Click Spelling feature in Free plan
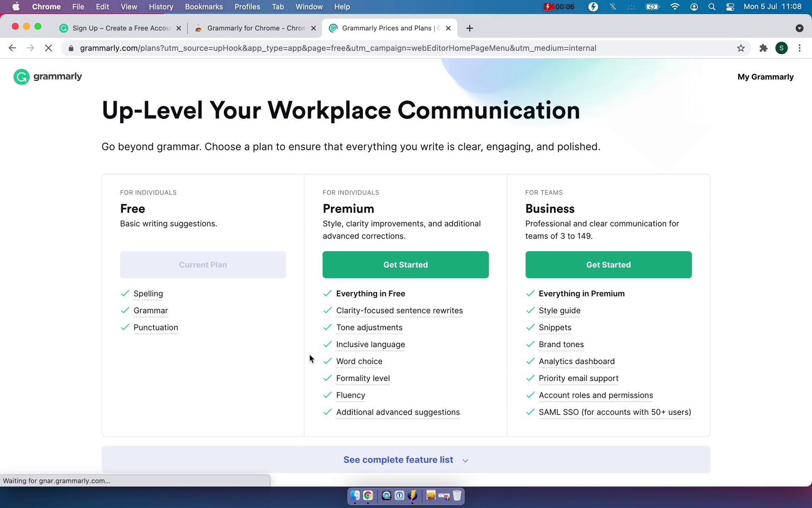 click(x=148, y=294)
